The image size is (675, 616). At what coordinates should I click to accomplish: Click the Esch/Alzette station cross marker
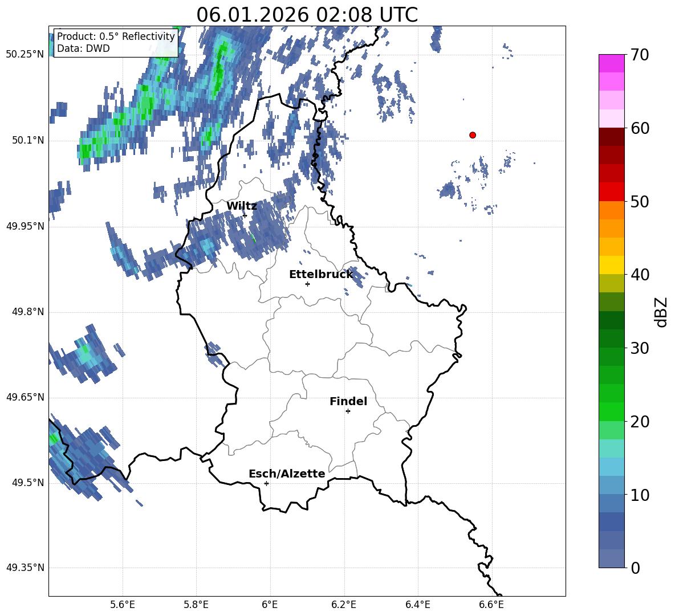[x=266, y=483]
